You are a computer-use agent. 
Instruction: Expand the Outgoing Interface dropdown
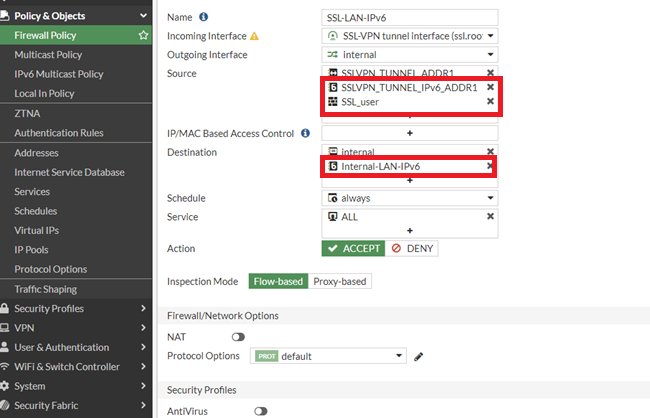(410, 55)
